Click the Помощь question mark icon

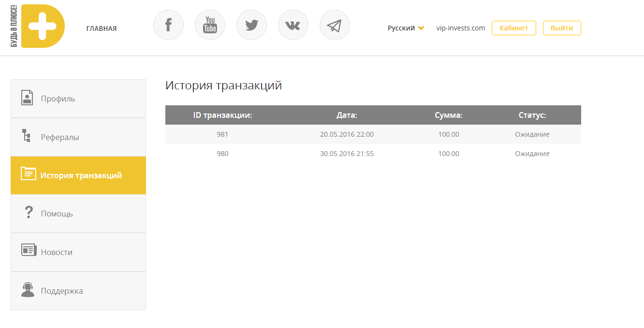click(x=29, y=213)
